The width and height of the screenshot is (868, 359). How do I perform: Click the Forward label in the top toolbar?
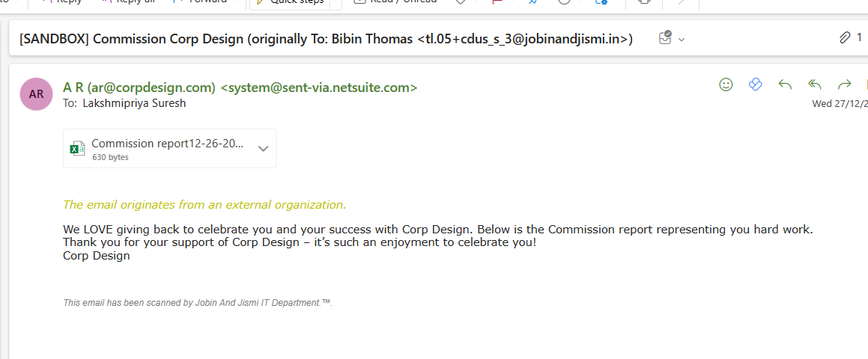[207, 2]
